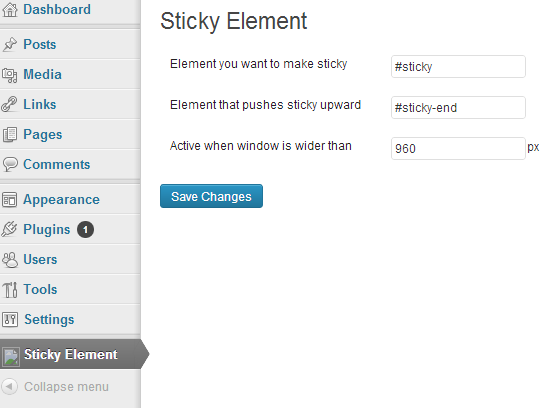This screenshot has height=408, width=545.
Task: Click the Links chain icon
Action: pos(9,105)
